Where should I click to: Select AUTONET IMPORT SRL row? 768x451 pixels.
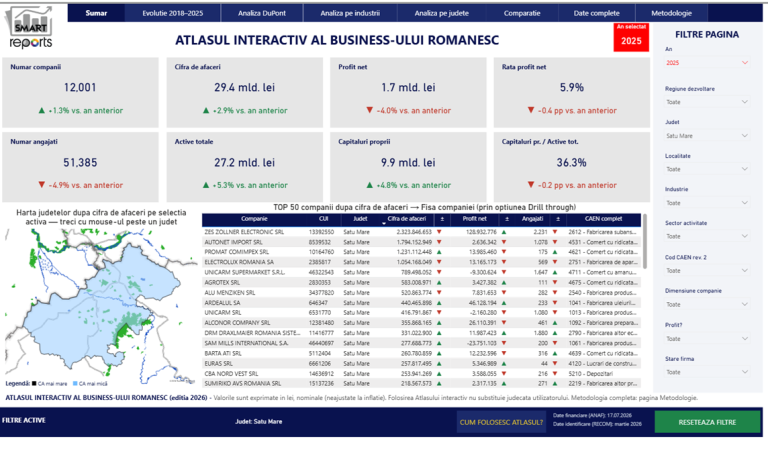click(421, 242)
